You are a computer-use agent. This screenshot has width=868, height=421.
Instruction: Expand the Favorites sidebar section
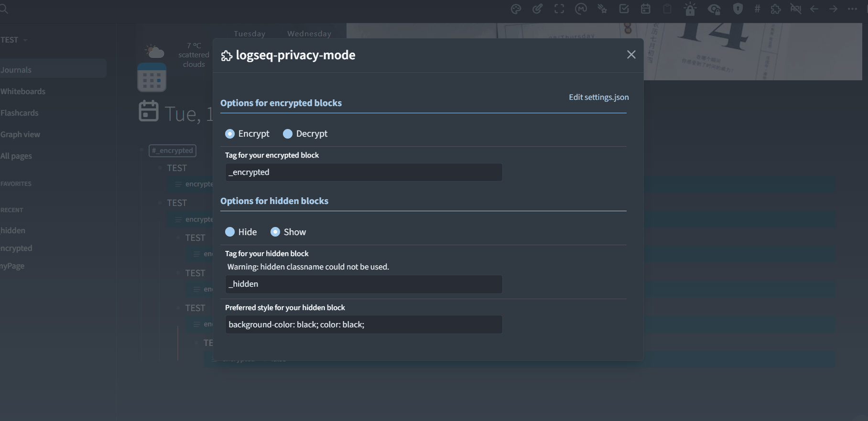pyautogui.click(x=16, y=184)
